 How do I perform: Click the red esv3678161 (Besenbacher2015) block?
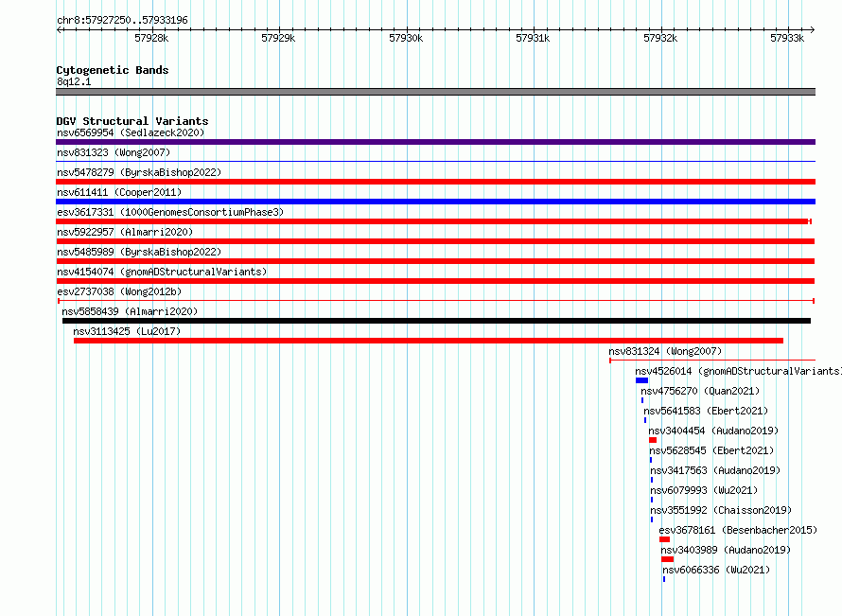(665, 539)
